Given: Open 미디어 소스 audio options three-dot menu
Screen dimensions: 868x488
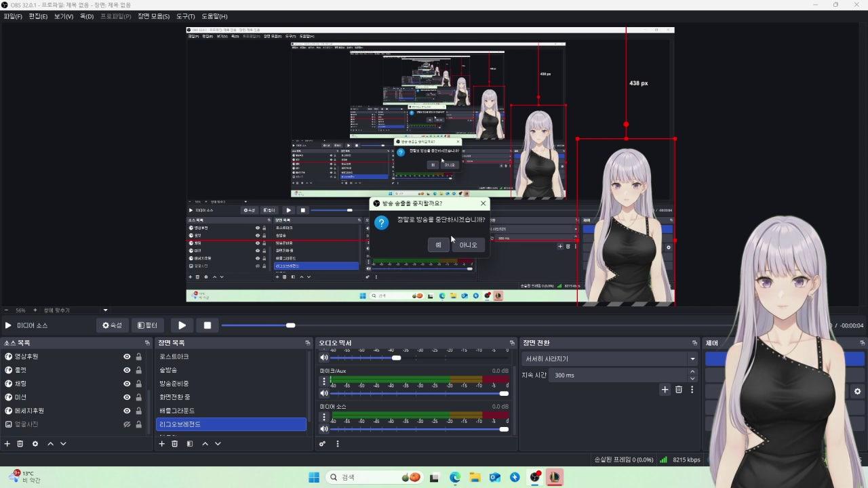Looking at the screenshot, I should coord(324,417).
